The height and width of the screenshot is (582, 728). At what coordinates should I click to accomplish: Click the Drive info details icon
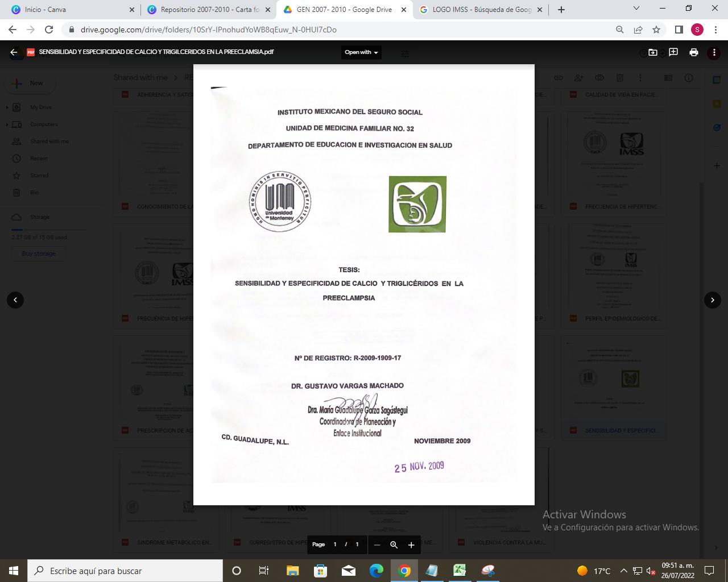689,77
